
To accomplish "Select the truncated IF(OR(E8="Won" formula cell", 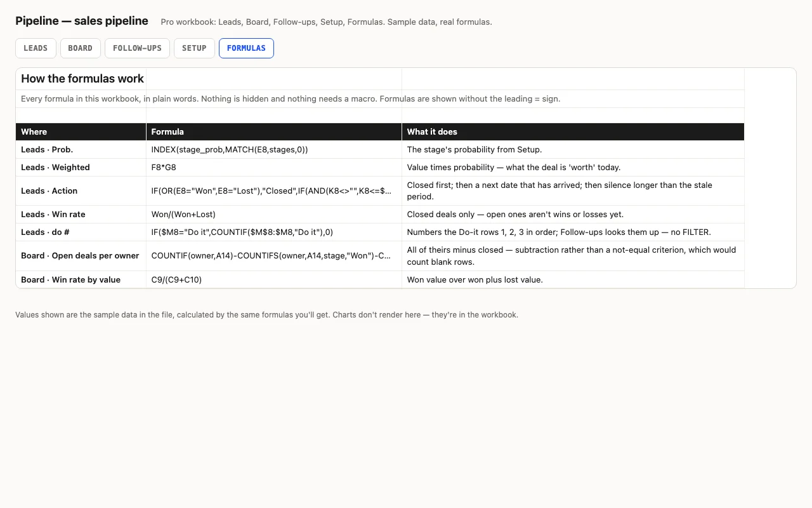I will point(274,191).
